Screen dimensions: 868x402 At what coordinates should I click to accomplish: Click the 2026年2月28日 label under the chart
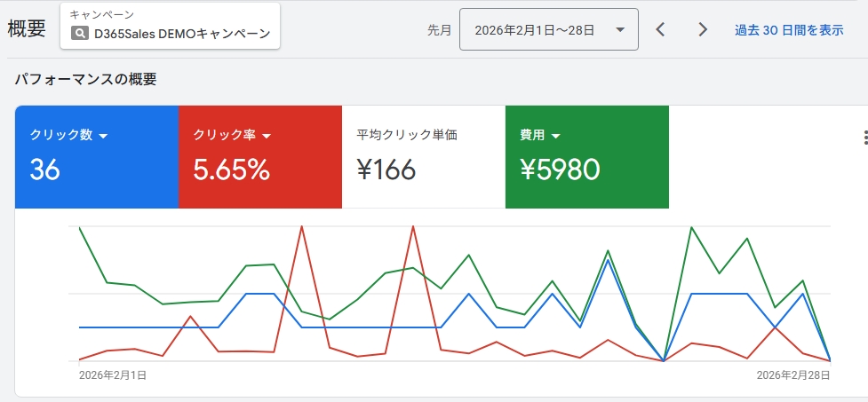[x=793, y=375]
